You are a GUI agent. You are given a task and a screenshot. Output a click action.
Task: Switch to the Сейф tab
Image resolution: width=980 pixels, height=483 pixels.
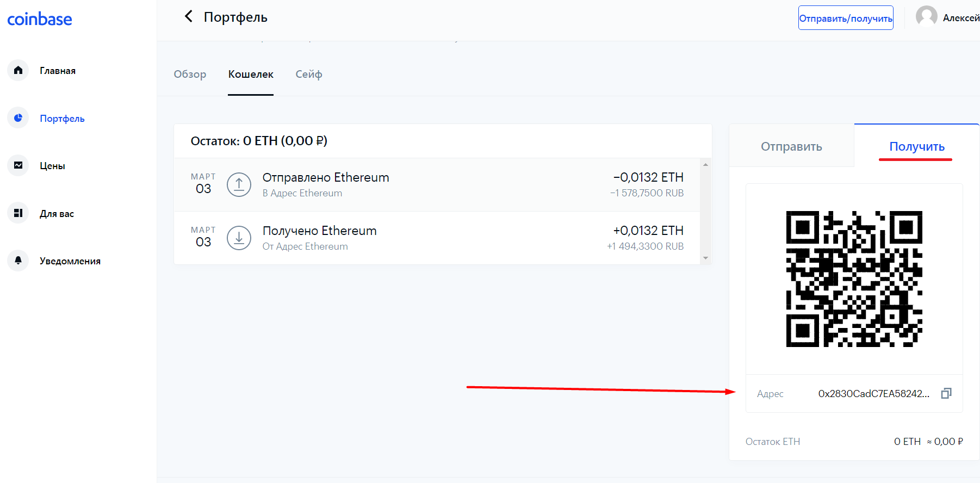[308, 75]
